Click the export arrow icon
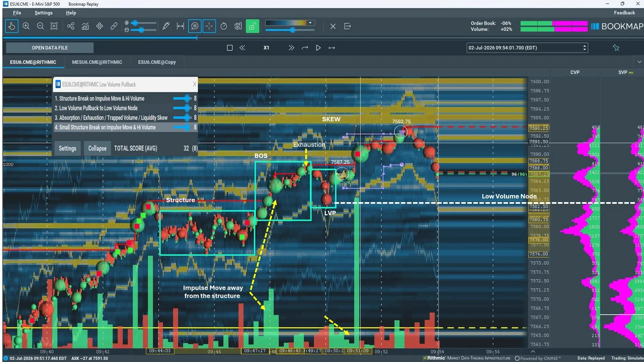This screenshot has width=644, height=362. [347, 26]
